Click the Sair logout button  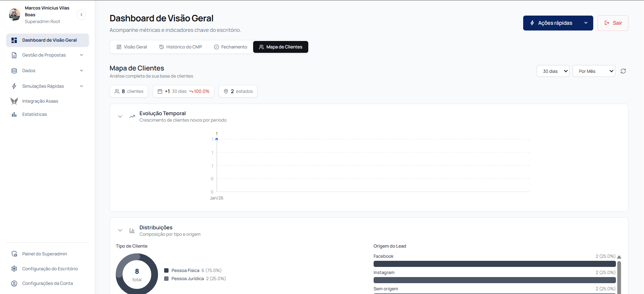click(x=613, y=23)
